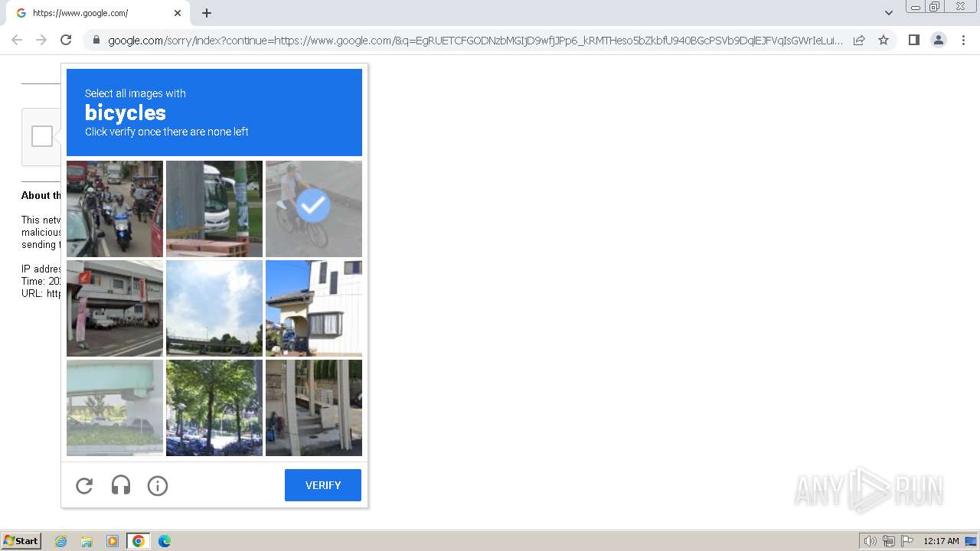Screen dimensions: 980x551
Task: Select the white bus tile
Action: point(214,209)
